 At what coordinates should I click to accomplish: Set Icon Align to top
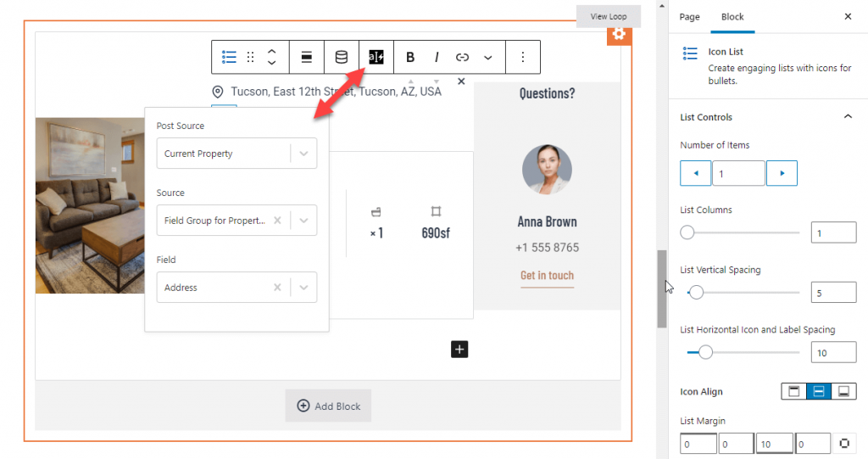[793, 391]
